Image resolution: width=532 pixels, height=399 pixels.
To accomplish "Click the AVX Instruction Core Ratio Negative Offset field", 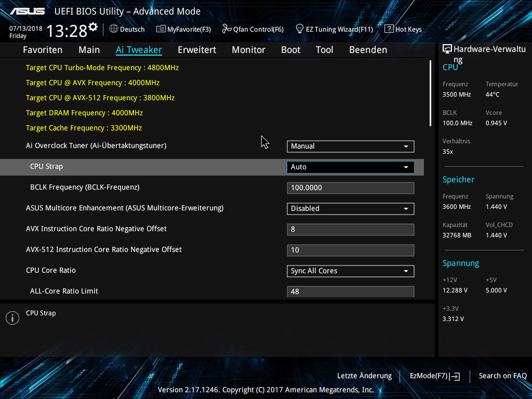I will click(351, 229).
